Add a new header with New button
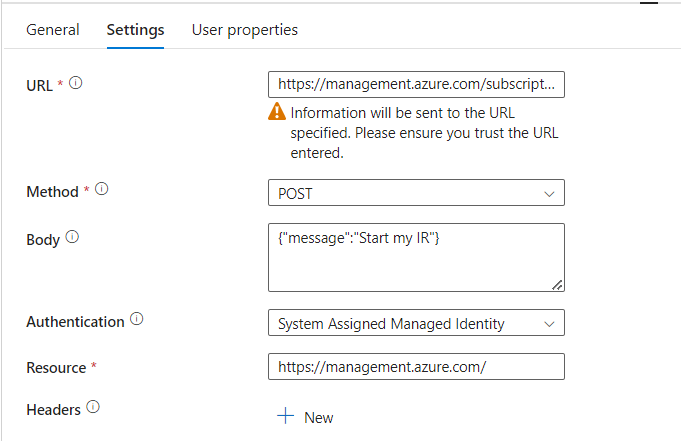The image size is (681, 441). pyautogui.click(x=306, y=417)
